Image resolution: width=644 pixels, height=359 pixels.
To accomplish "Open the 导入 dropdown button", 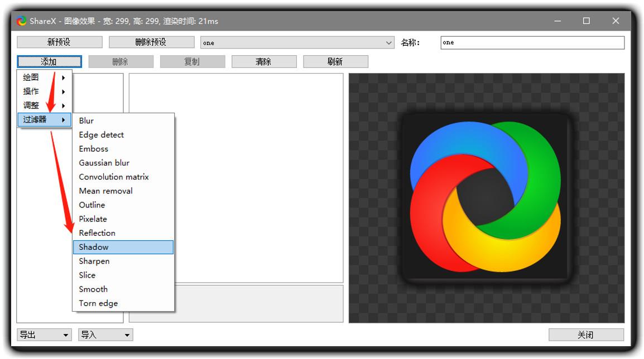I will (105, 335).
